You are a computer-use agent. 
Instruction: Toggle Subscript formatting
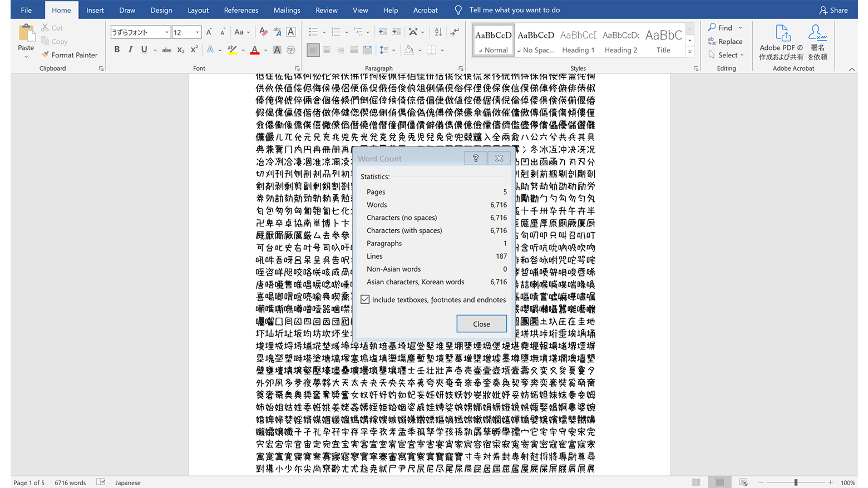tap(180, 50)
